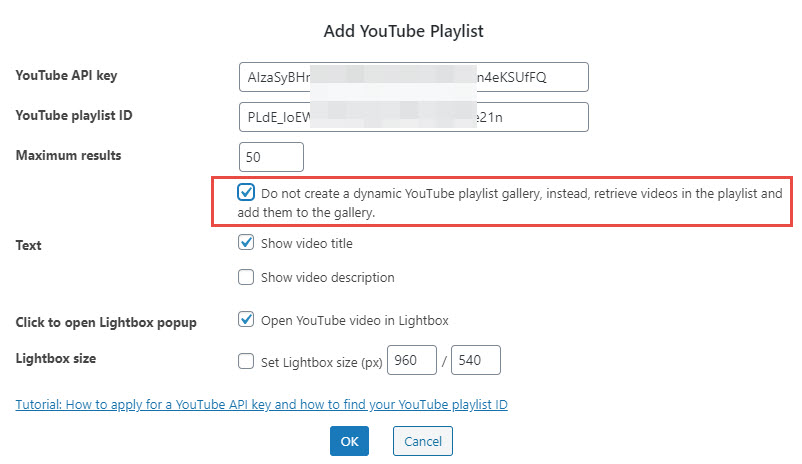This screenshot has width=802, height=464.
Task: Click the bold 'Text' section label
Action: (x=29, y=244)
